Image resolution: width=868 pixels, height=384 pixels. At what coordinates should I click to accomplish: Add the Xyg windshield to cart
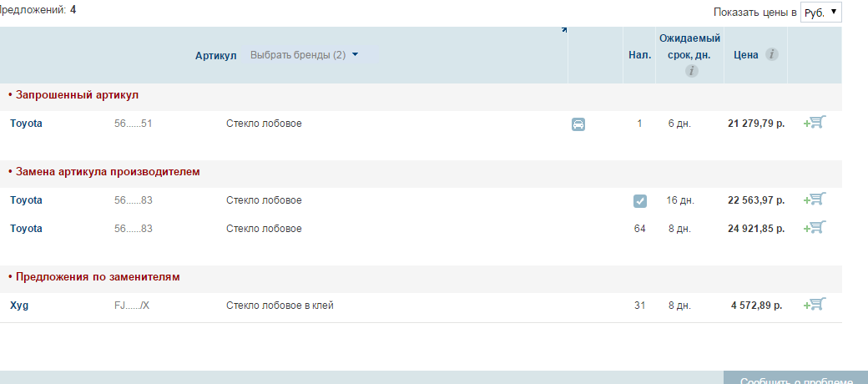point(814,305)
